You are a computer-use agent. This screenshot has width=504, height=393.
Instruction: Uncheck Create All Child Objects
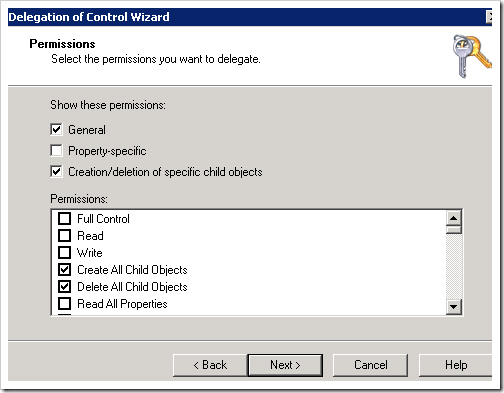point(64,270)
